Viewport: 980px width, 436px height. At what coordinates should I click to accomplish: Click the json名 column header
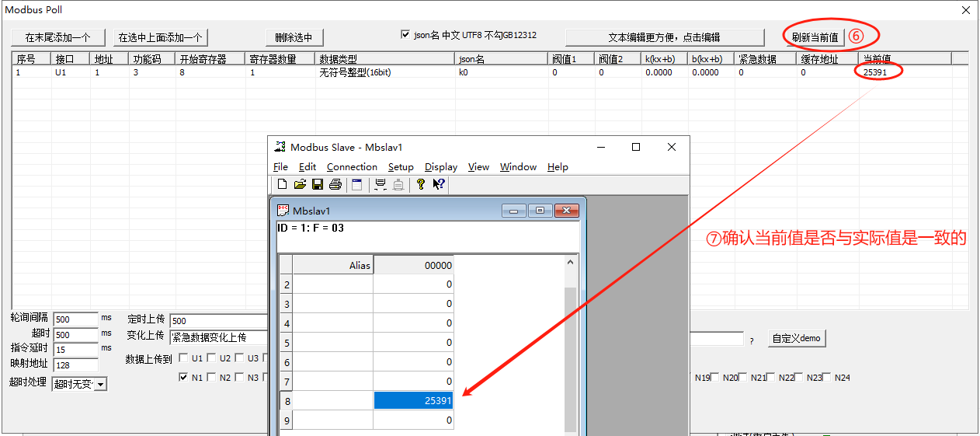[x=502, y=58]
